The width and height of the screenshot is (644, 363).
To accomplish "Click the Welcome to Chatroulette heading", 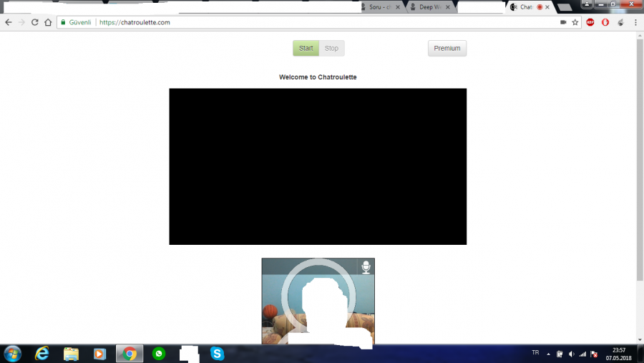I will click(x=318, y=77).
